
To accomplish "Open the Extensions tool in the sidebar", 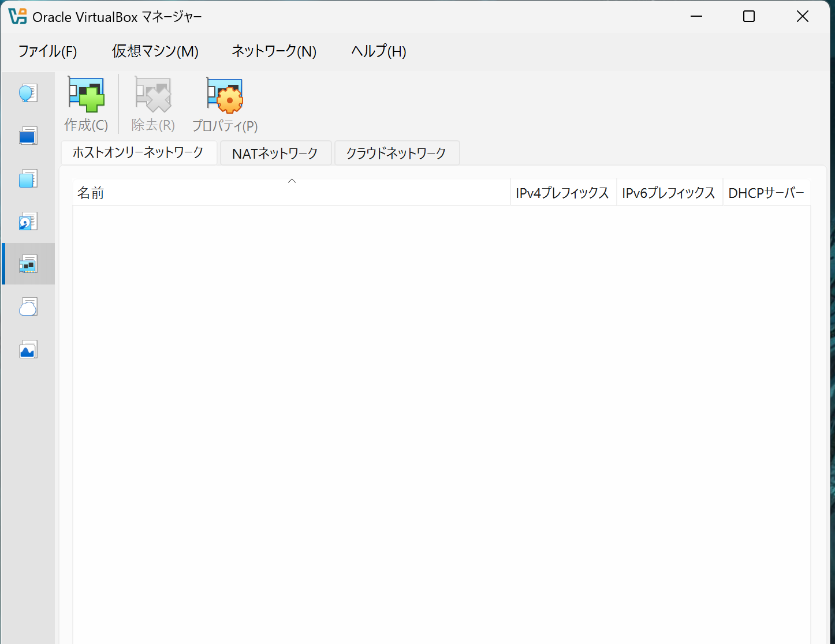I will pos(28,178).
